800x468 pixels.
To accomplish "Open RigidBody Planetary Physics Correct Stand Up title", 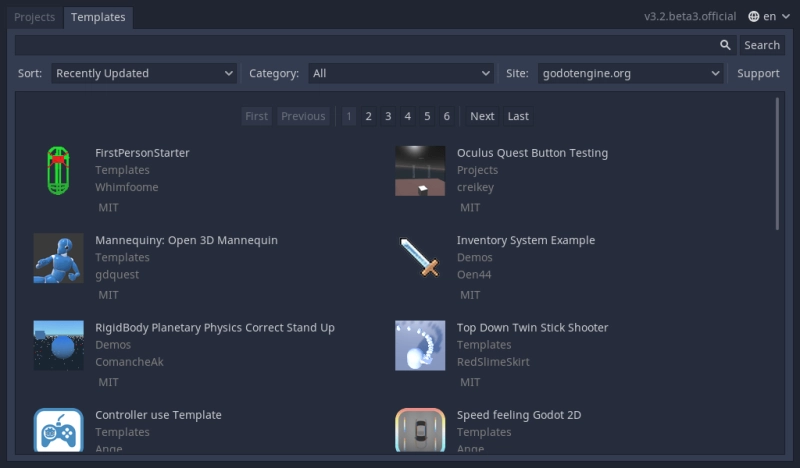I will pos(215,328).
